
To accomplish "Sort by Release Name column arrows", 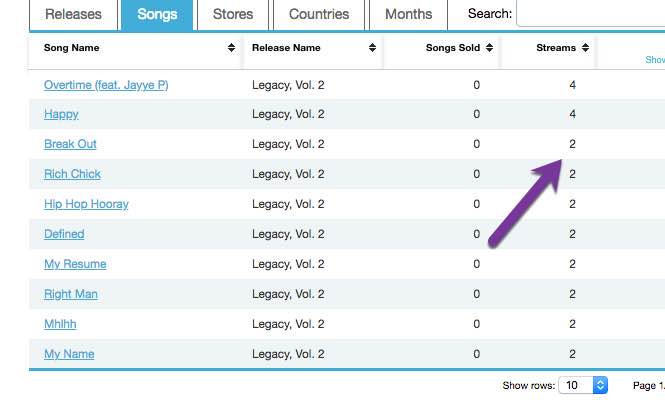I will tap(373, 48).
